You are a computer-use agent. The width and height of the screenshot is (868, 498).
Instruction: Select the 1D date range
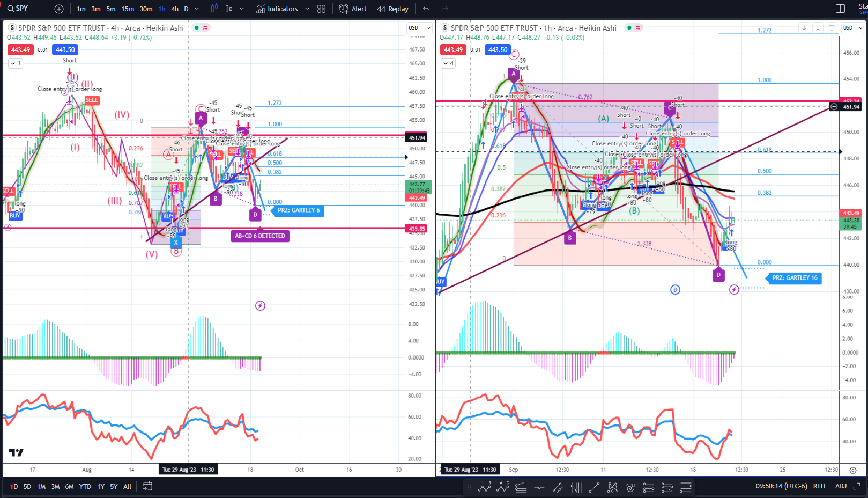[x=14, y=487]
